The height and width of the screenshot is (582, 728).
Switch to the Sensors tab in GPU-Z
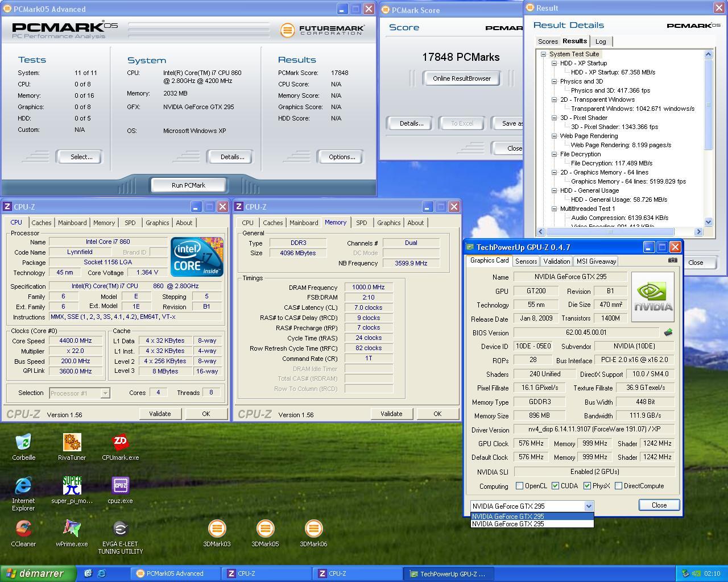click(526, 261)
